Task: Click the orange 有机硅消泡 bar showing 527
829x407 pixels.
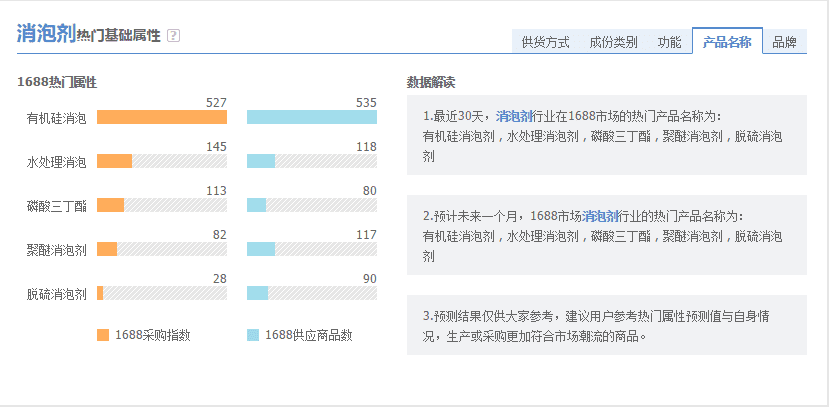Action: 162,117
